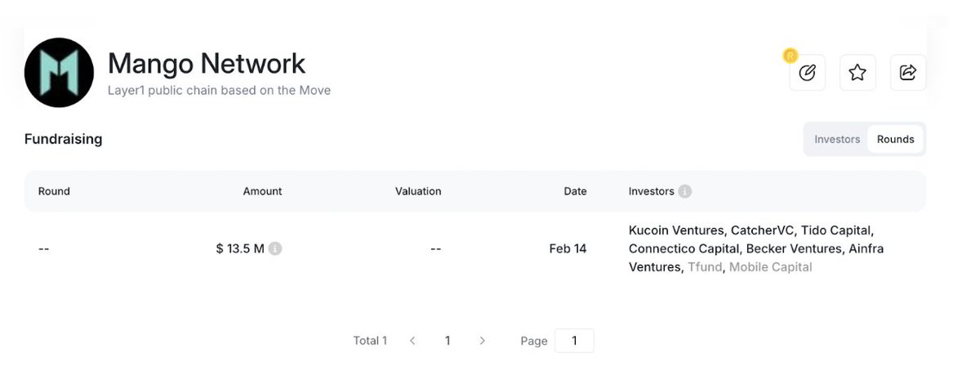Click info icon beside Investors header
Screen dimensions: 980x380
pyautogui.click(x=684, y=191)
